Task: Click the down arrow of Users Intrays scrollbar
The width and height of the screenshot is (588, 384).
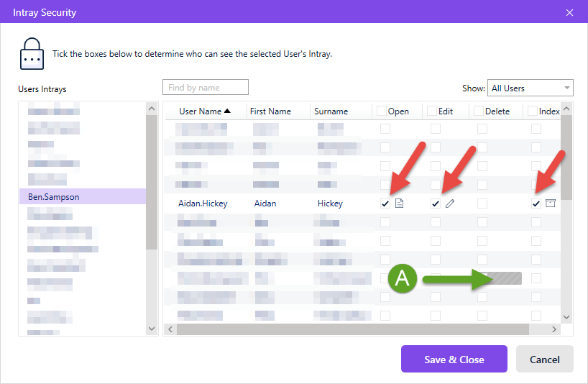Action: 152,329
